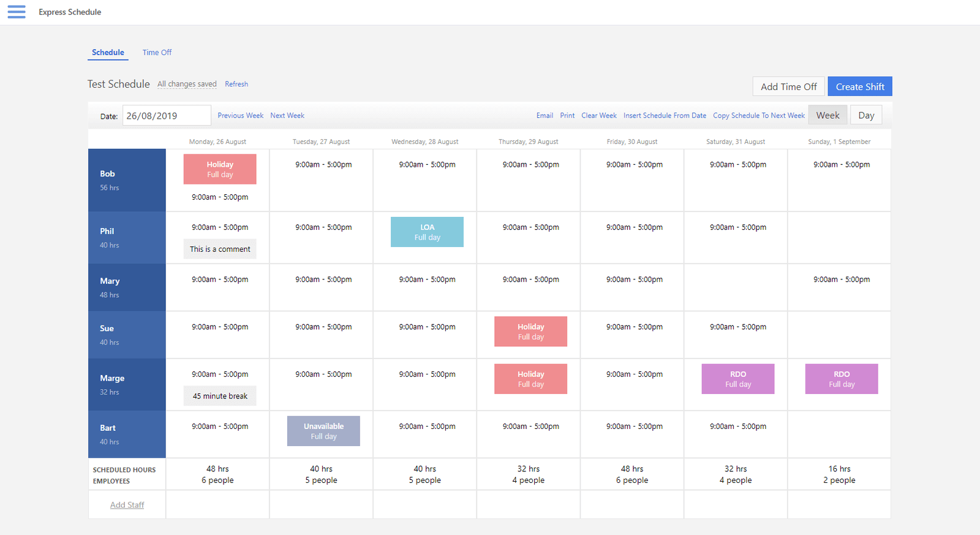Viewport: 980px width, 535px height.
Task: Open Bob's Monday Holiday block
Action: point(220,169)
